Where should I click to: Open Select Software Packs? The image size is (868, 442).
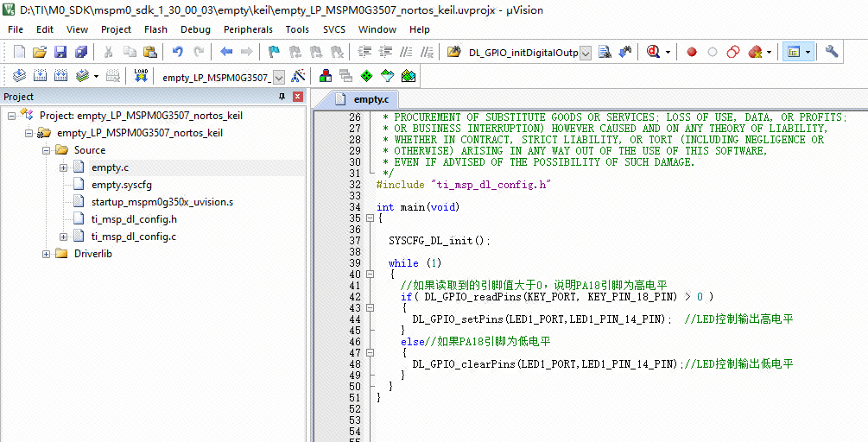(x=388, y=76)
